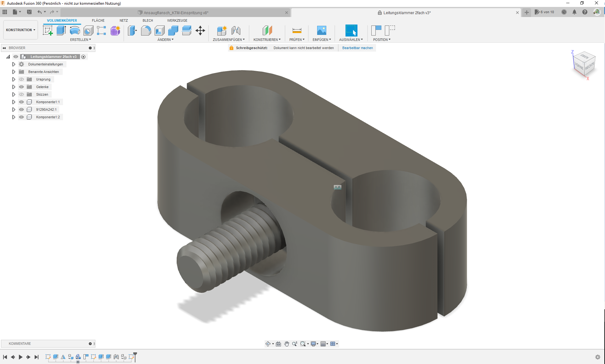The image size is (605, 364).
Task: Select the Pan hand tool
Action: (x=287, y=344)
